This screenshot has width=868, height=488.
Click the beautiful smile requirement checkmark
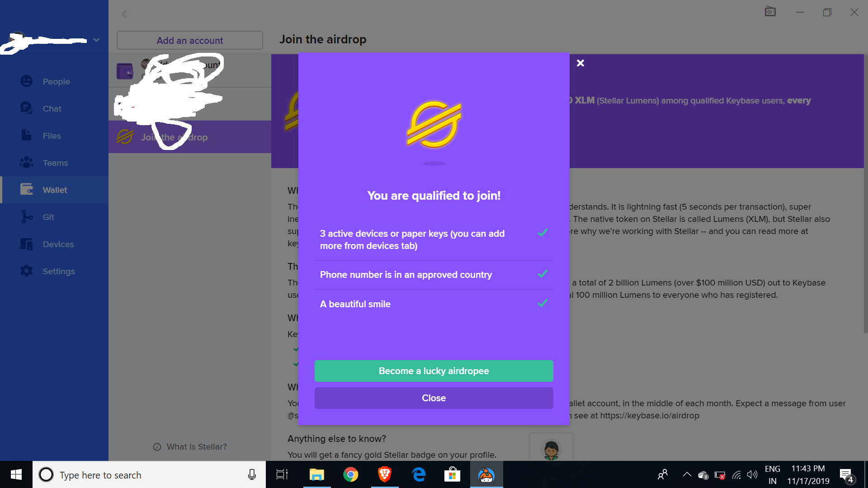[x=542, y=303]
